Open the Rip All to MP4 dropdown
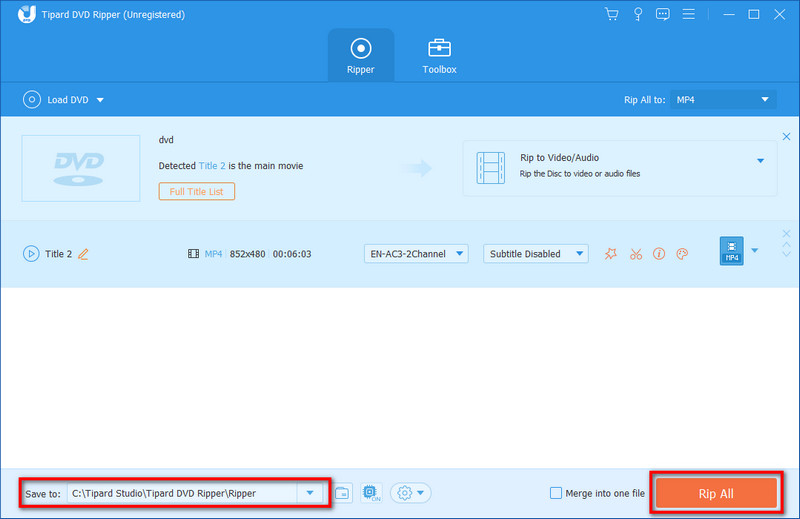The image size is (800, 519). (x=723, y=100)
